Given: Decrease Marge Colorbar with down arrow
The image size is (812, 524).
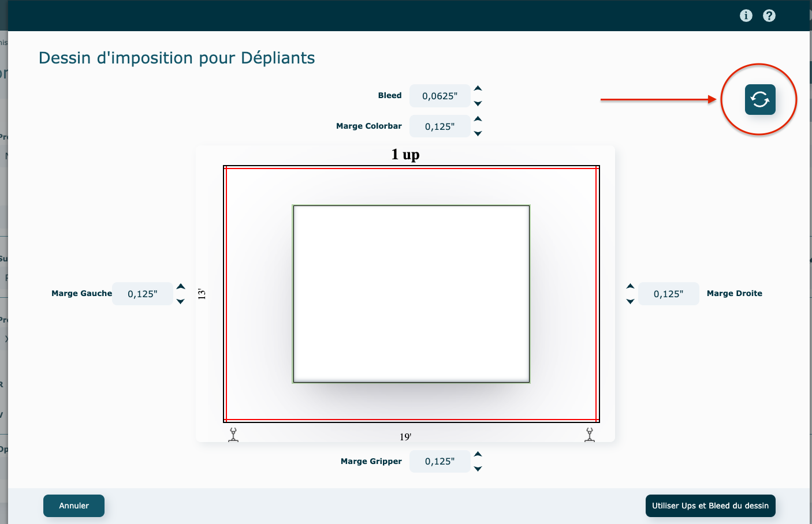Looking at the screenshot, I should (x=478, y=134).
